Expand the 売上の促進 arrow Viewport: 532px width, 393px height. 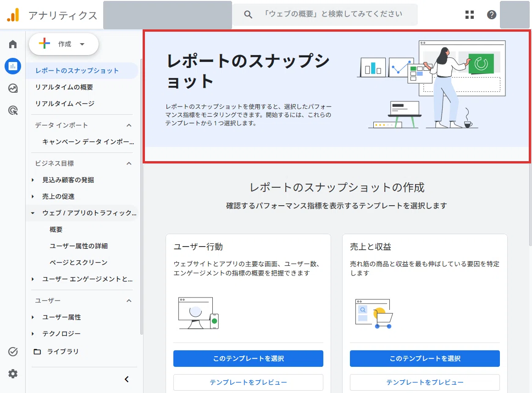click(33, 196)
